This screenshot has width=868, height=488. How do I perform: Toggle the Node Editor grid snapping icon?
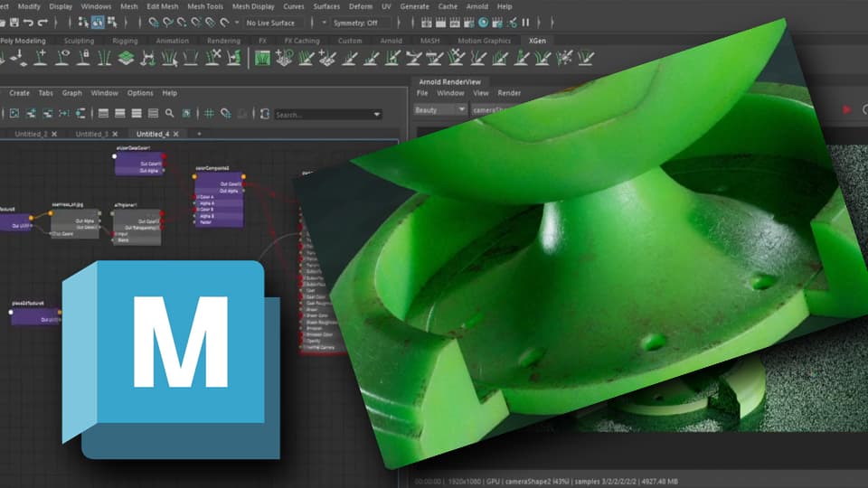[x=225, y=114]
